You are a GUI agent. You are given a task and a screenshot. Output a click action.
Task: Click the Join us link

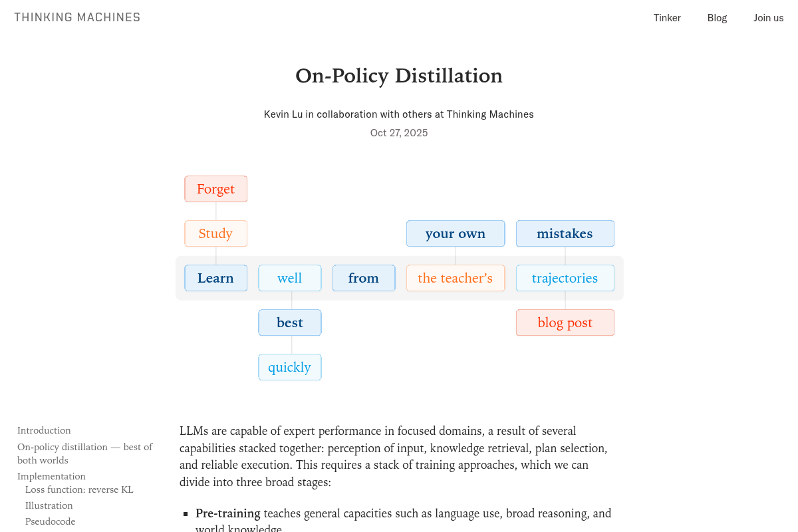tap(769, 18)
